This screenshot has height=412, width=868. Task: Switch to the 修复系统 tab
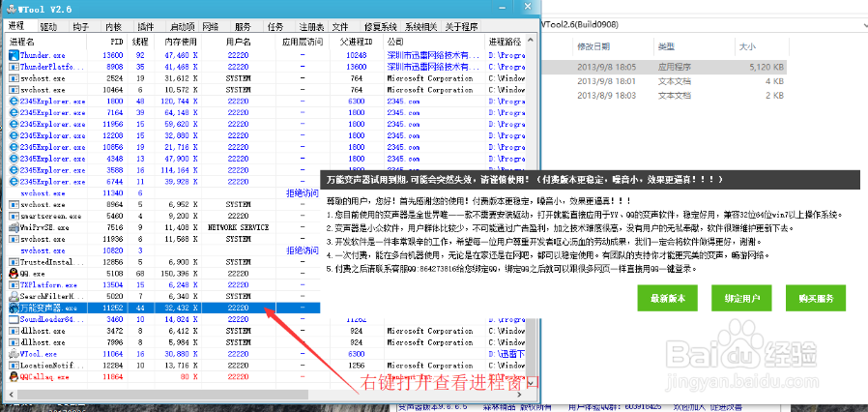[x=381, y=26]
